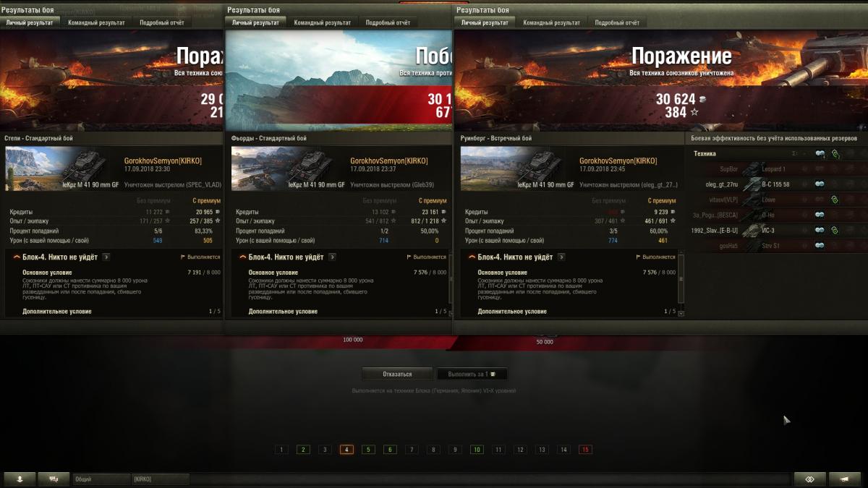Viewport: 868px width, 488px height.
Task: Select mission number 2
Action: (303, 450)
